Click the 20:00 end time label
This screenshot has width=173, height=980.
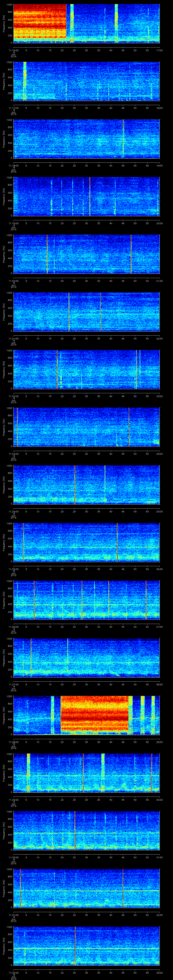(159, 223)
